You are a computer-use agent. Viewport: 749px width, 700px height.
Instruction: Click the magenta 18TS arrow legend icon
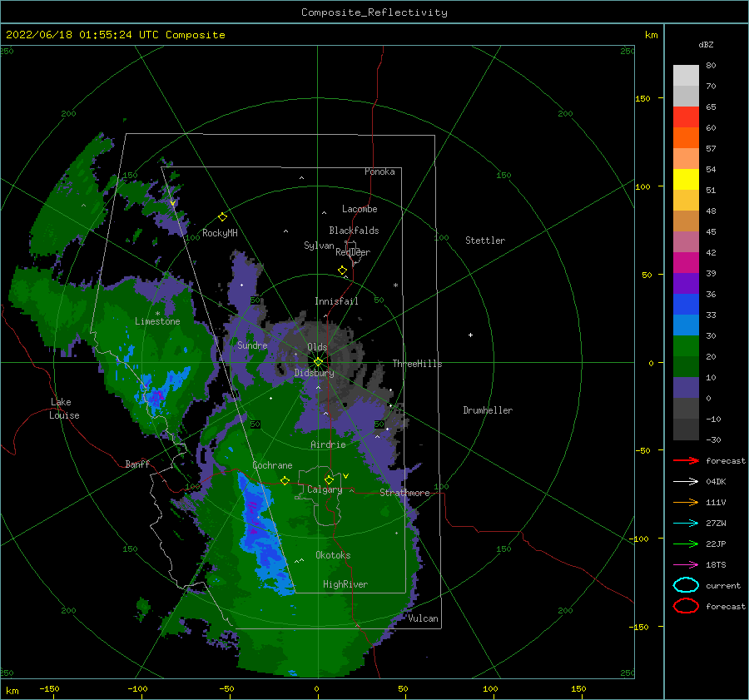(686, 565)
